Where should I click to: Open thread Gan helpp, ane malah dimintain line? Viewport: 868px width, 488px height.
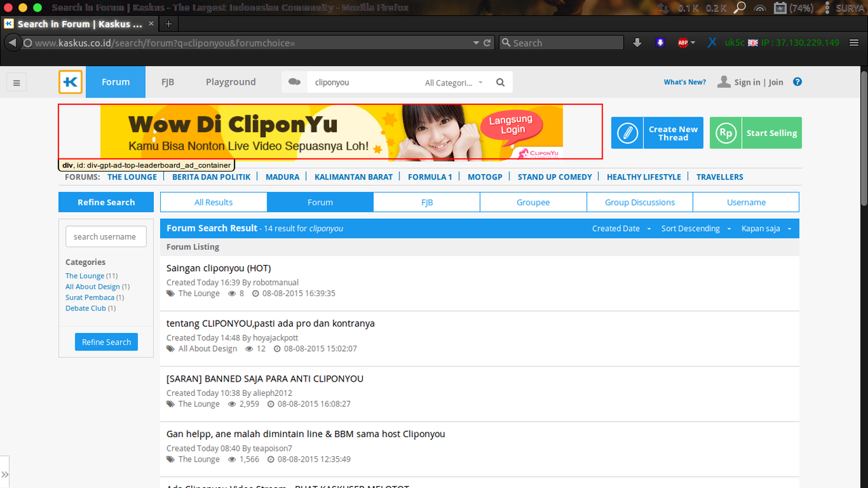coord(306,434)
